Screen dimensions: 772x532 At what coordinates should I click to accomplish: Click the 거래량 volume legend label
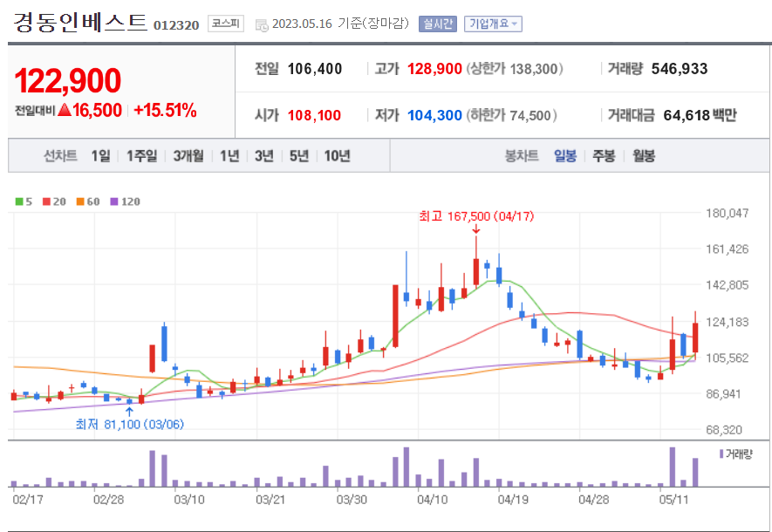(x=739, y=454)
